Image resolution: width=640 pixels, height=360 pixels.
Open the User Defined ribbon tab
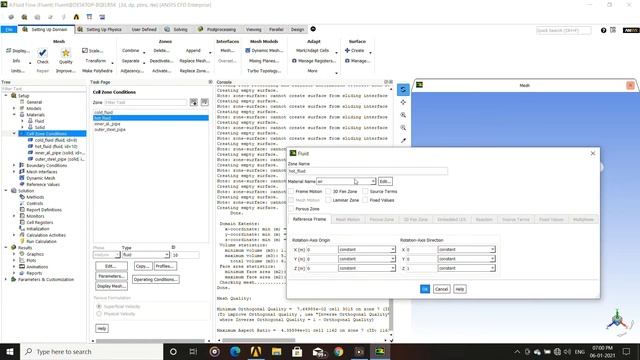point(144,29)
